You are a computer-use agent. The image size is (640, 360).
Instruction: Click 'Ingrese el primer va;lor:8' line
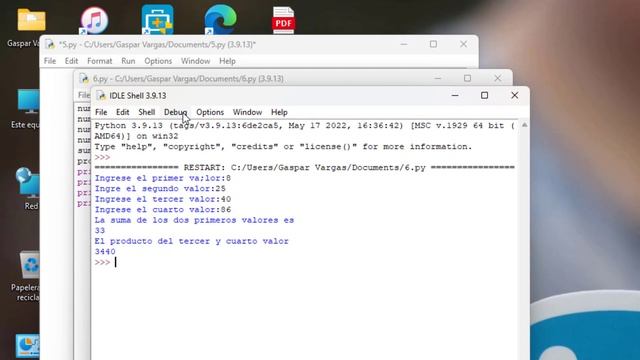click(x=163, y=178)
